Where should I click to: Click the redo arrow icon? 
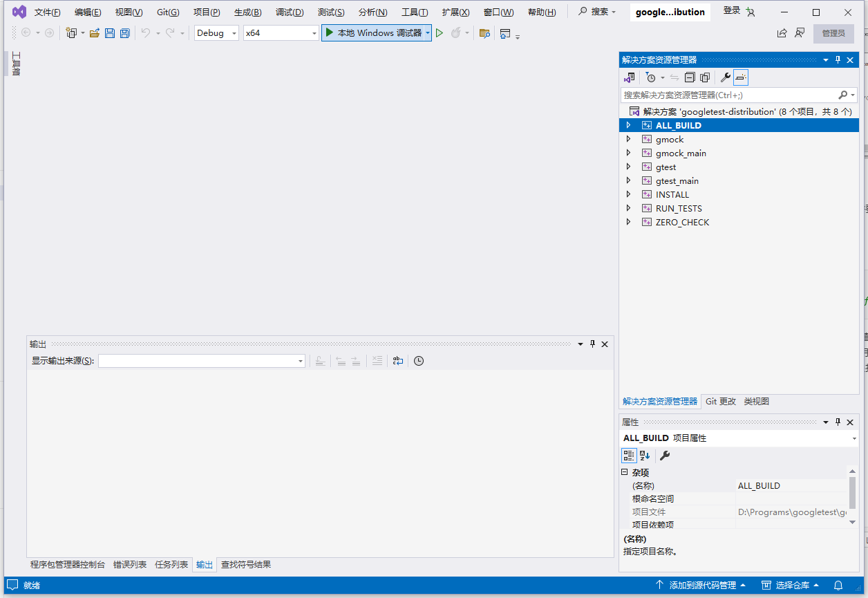170,33
